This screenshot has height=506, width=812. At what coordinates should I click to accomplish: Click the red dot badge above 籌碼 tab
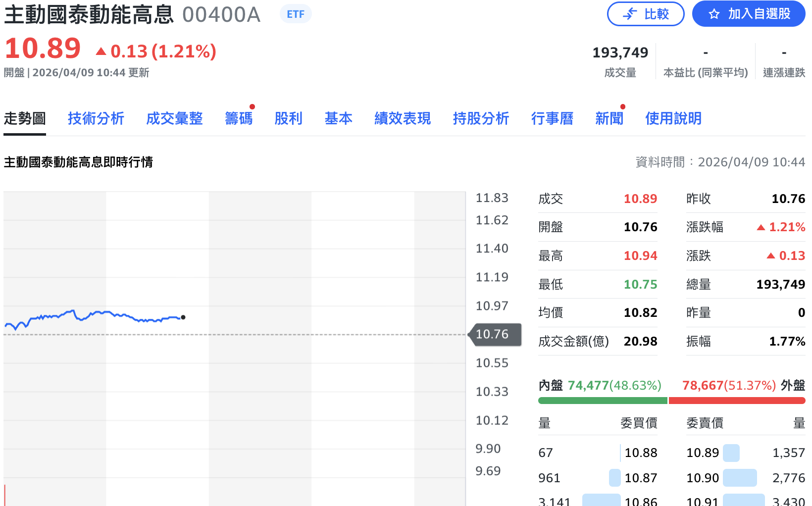[252, 105]
